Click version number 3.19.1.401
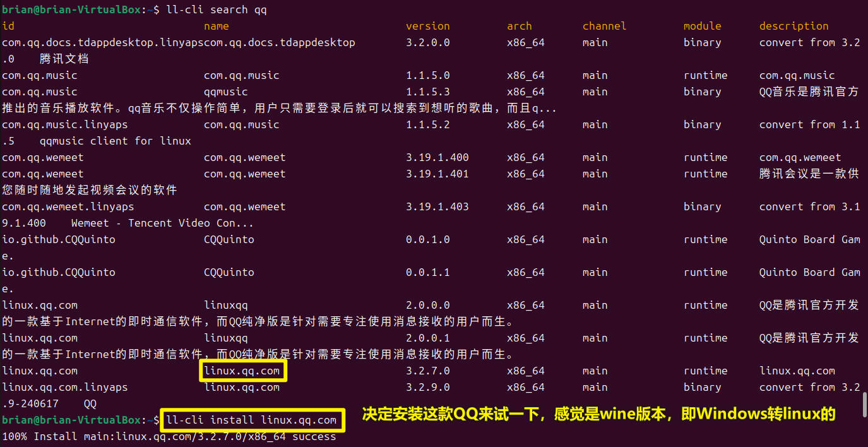Screen dimensions: 868x447 click(x=437, y=174)
